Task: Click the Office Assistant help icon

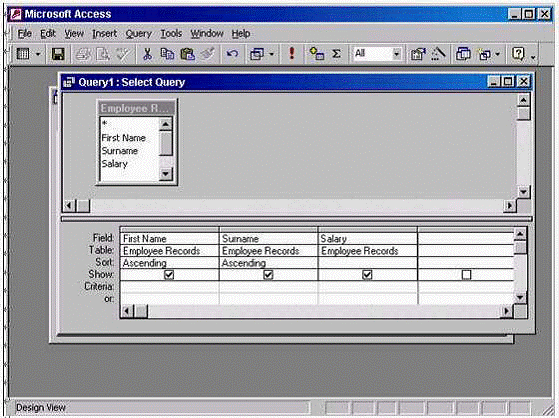Action: pyautogui.click(x=518, y=54)
